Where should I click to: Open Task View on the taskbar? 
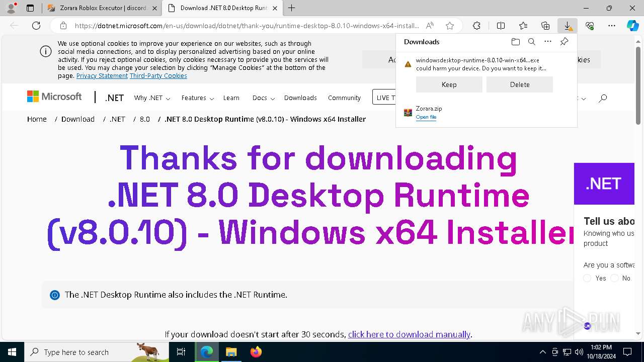click(x=181, y=352)
